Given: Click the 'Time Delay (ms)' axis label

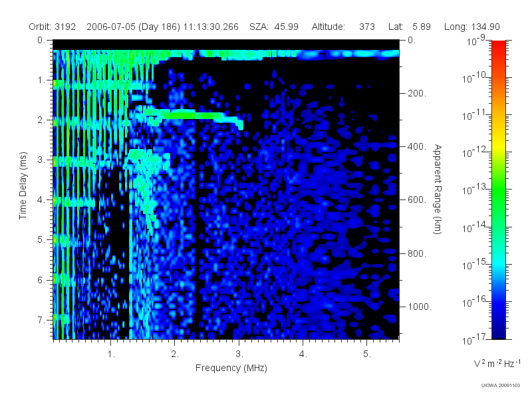Looking at the screenshot, I should [23, 186].
